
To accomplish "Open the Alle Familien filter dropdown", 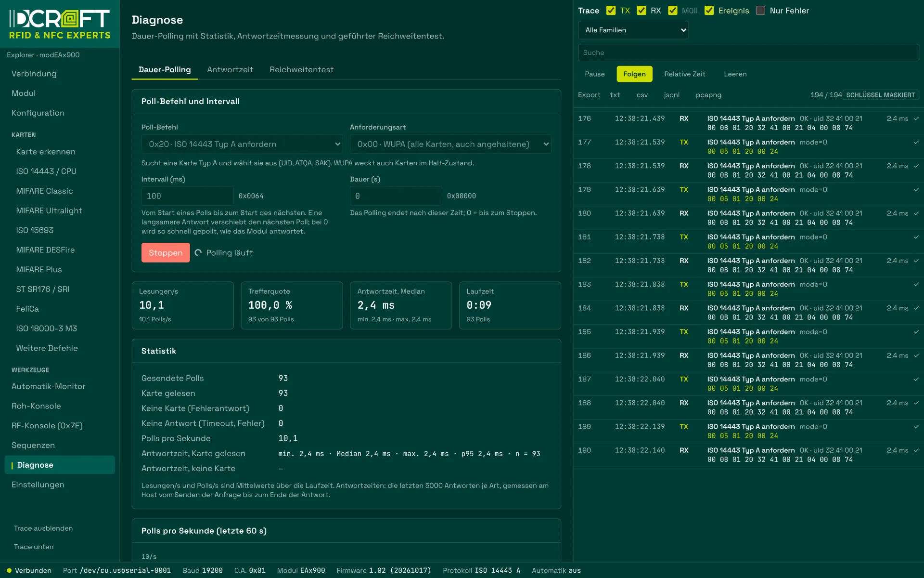I will click(633, 30).
